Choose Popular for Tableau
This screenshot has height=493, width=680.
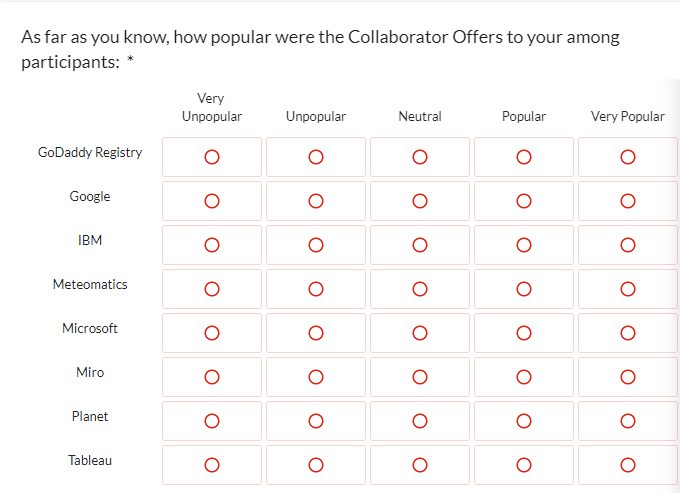coord(524,465)
